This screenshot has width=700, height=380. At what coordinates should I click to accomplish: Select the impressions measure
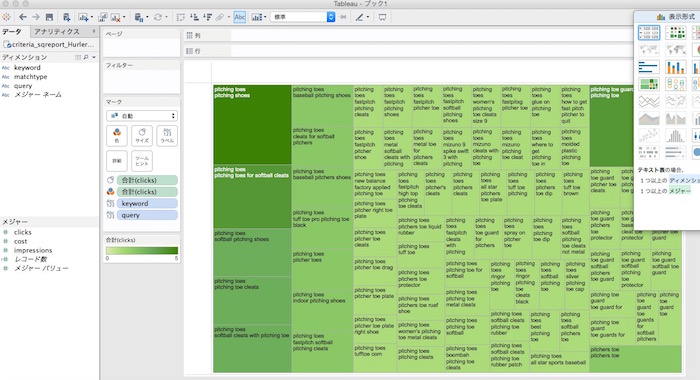[x=33, y=250]
